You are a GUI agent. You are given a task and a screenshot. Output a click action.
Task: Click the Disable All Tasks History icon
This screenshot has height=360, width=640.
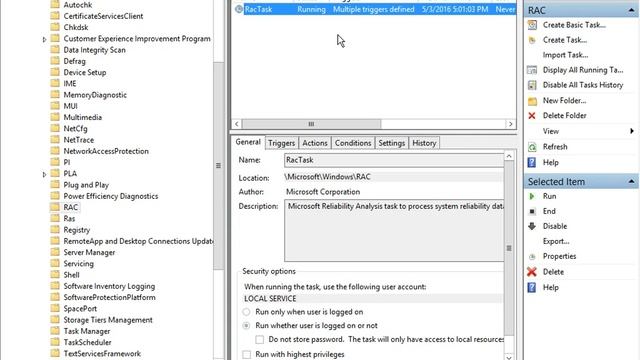click(532, 85)
